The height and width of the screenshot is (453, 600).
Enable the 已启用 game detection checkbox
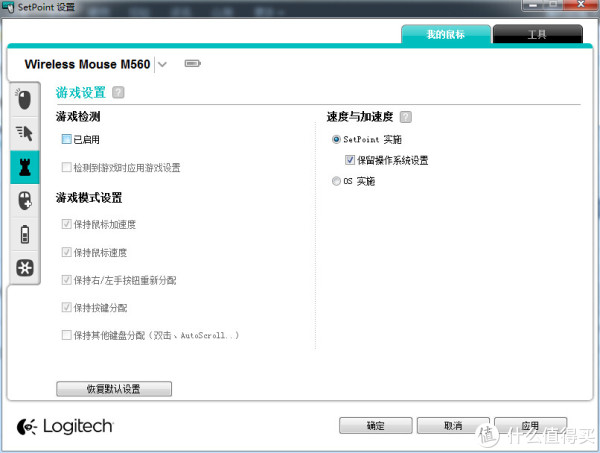click(x=67, y=139)
